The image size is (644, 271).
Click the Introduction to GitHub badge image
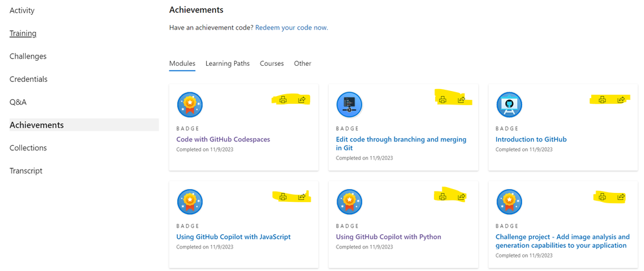point(509,105)
